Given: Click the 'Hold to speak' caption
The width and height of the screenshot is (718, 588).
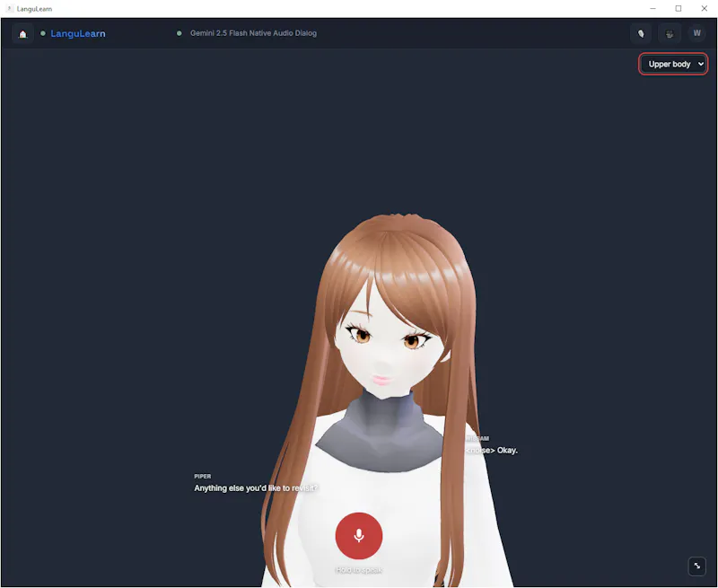Looking at the screenshot, I should [x=358, y=570].
